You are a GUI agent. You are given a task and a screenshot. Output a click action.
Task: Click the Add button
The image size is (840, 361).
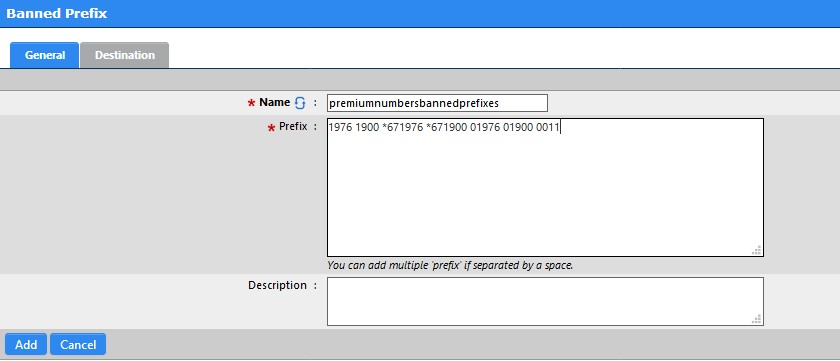click(x=26, y=344)
